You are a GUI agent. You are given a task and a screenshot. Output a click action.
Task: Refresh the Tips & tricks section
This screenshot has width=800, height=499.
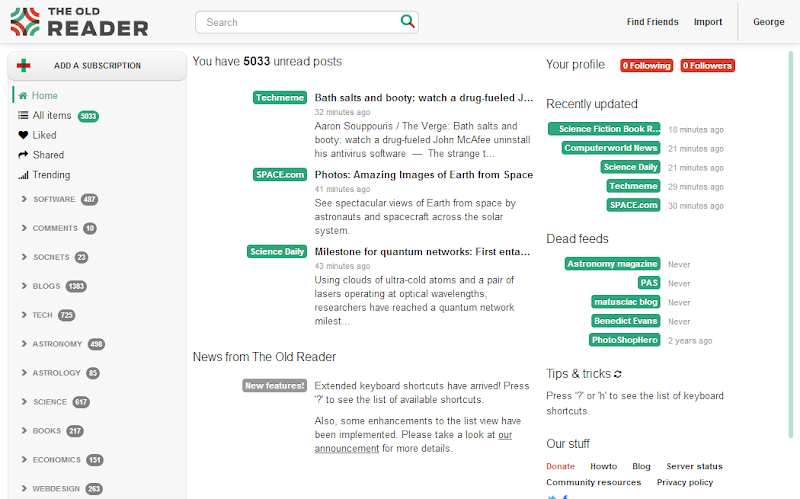pyautogui.click(x=618, y=374)
